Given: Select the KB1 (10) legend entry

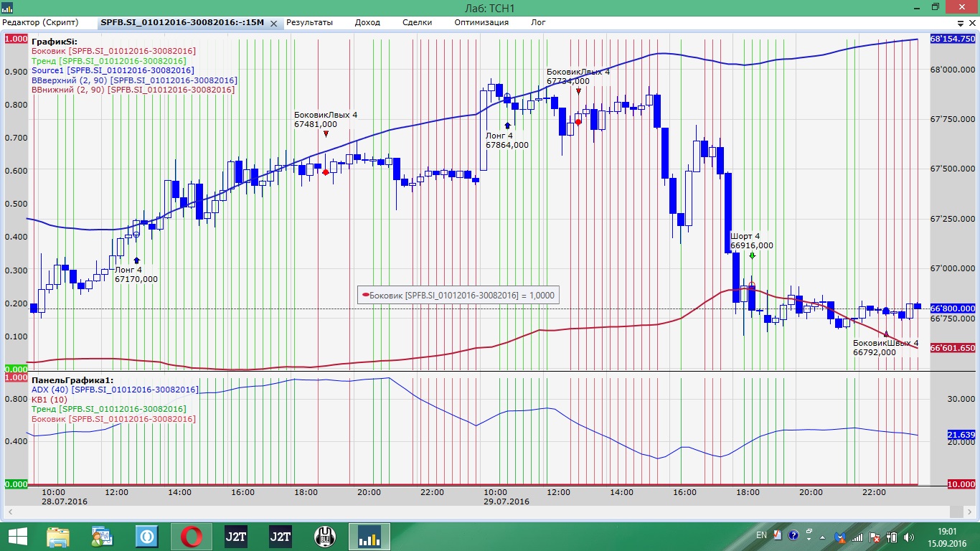Looking at the screenshot, I should (x=50, y=400).
